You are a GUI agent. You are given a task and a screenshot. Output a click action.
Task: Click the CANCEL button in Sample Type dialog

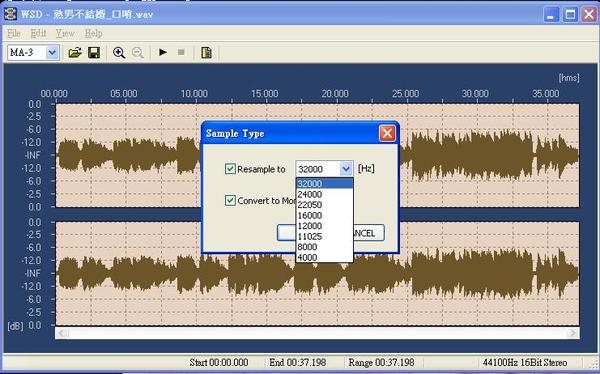[368, 233]
